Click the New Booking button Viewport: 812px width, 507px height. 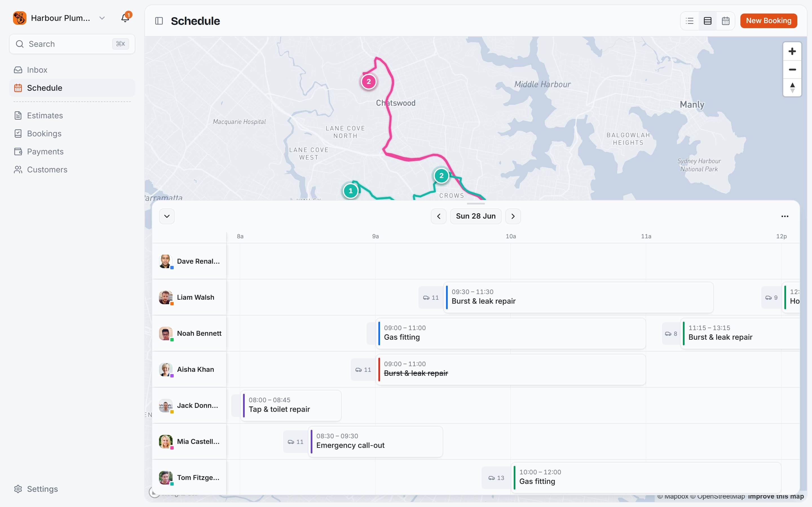[769, 21]
